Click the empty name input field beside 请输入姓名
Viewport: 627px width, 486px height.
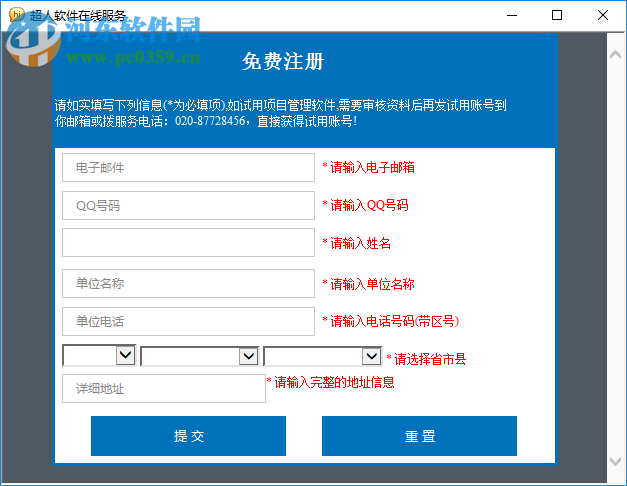188,243
